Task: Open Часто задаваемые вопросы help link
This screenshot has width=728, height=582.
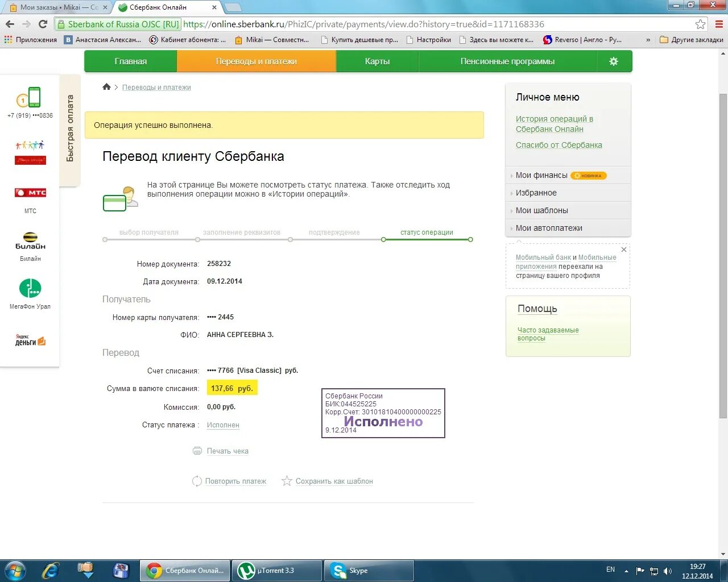Action: pos(548,334)
